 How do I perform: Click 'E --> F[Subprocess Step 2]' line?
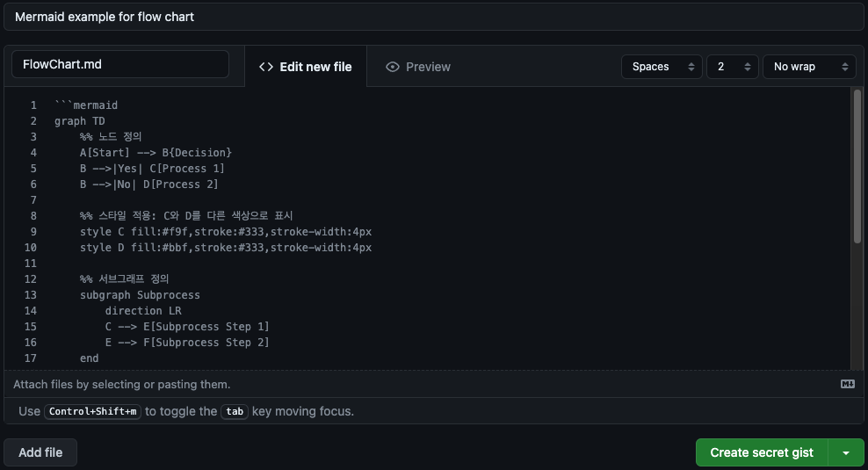click(187, 343)
